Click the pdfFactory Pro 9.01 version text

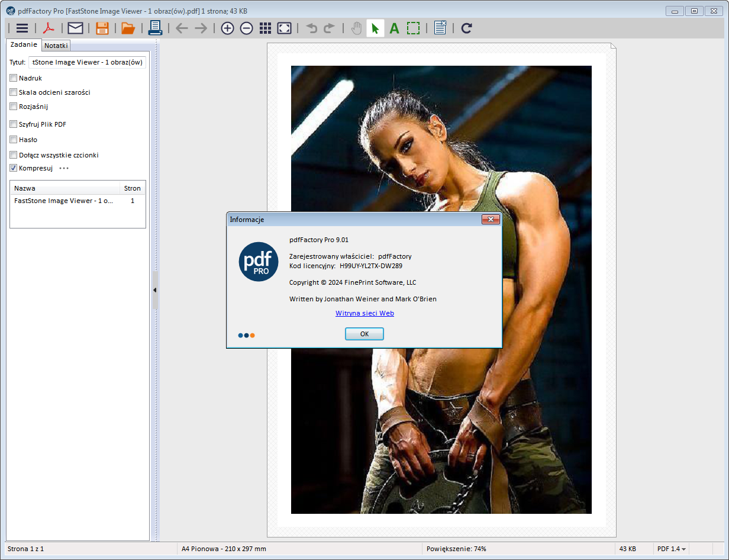(319, 240)
